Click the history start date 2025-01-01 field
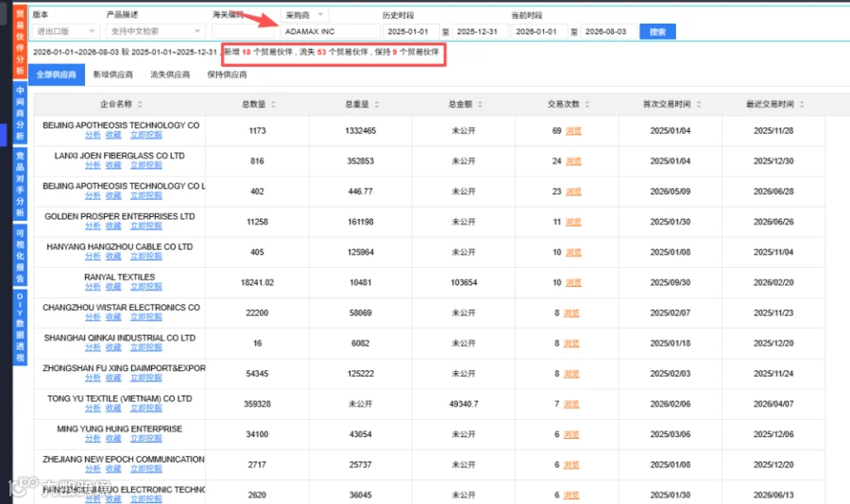Viewport: 850px width, 504px height. point(411,31)
